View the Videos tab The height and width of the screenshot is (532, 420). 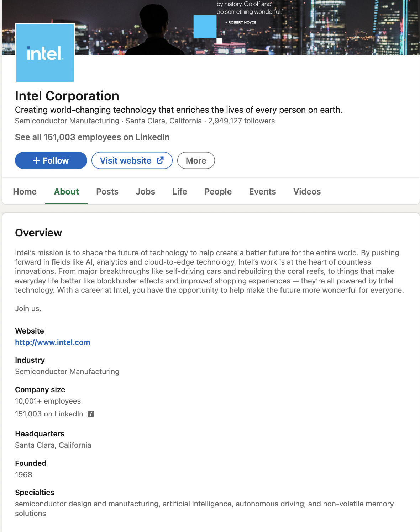click(x=307, y=192)
